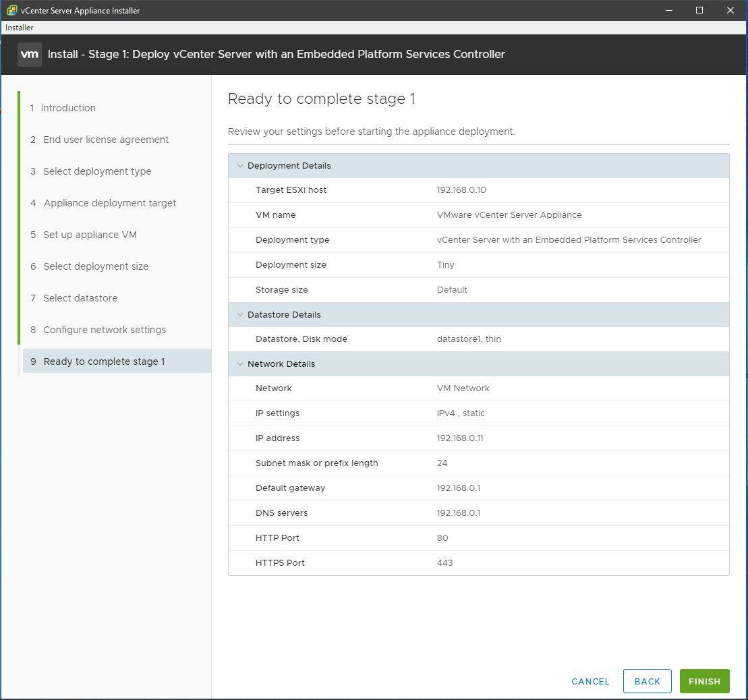Click the Deployment type value text

569,240
